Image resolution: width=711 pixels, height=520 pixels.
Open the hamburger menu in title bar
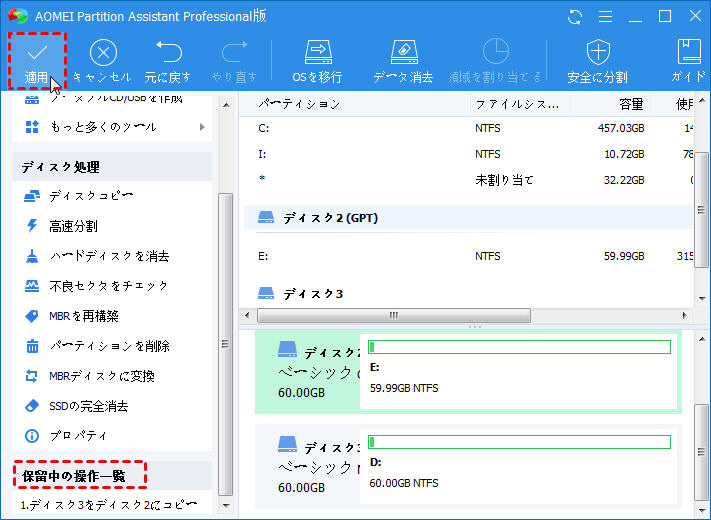tap(605, 17)
